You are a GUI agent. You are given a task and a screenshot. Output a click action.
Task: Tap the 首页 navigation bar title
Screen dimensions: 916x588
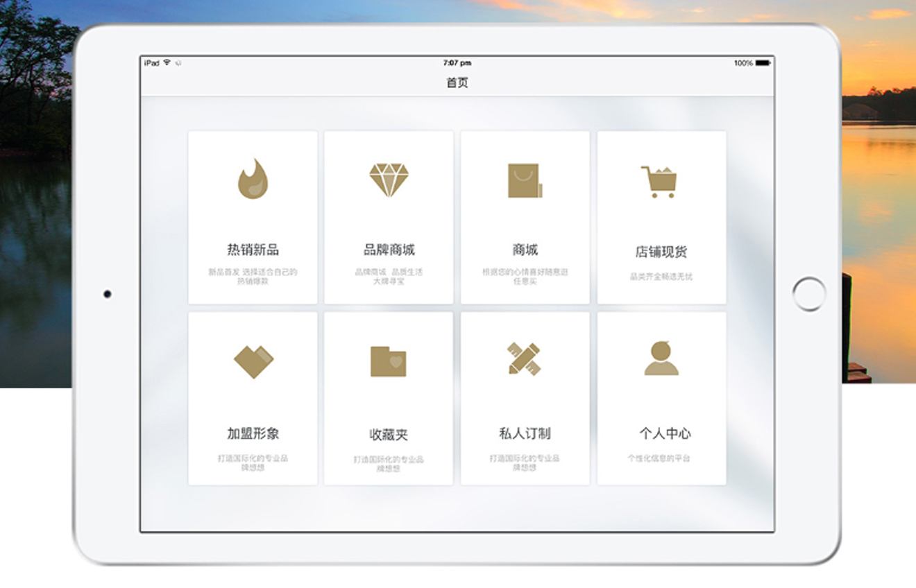tap(457, 83)
